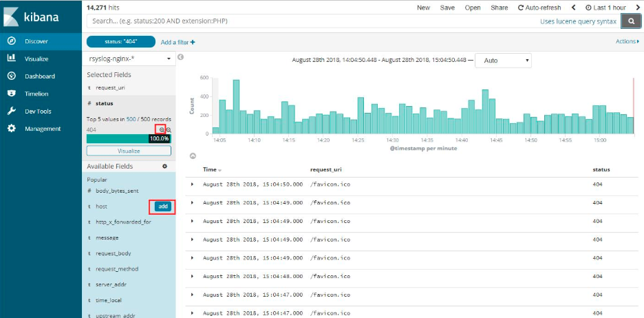The image size is (644, 318).
Task: Filter out value 404 with zoom-out icon
Action: tap(169, 129)
